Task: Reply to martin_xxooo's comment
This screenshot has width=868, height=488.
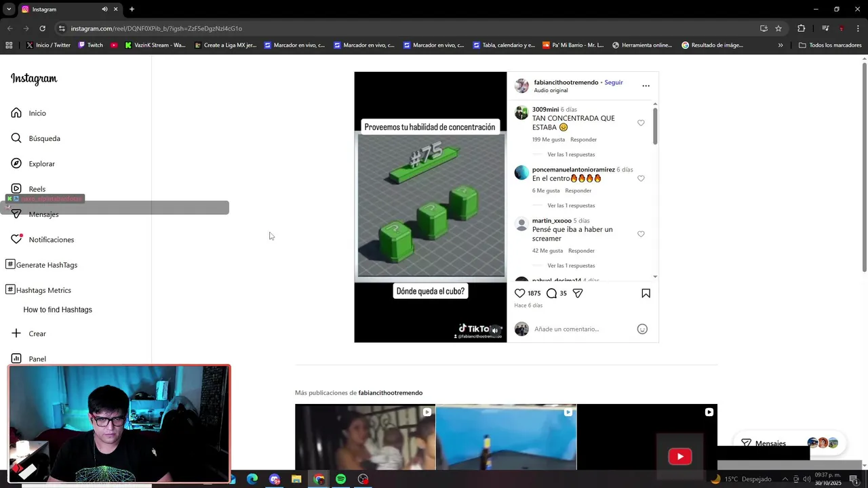Action: 581,251
